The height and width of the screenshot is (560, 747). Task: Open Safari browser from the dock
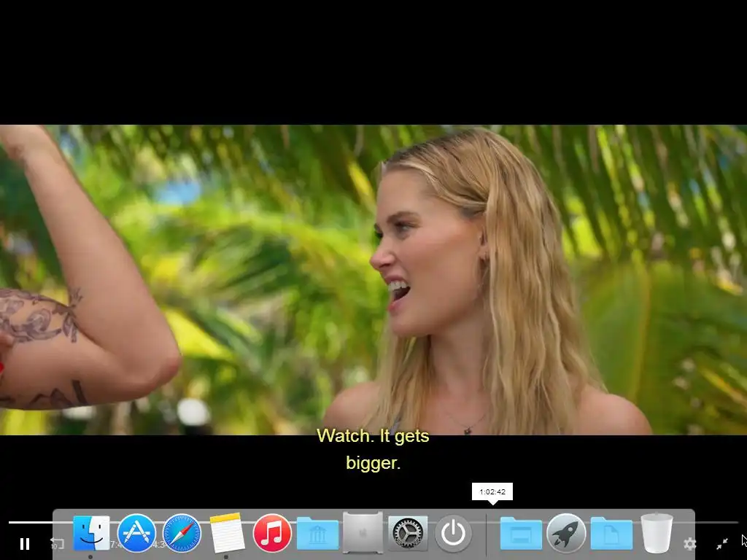pos(182,533)
